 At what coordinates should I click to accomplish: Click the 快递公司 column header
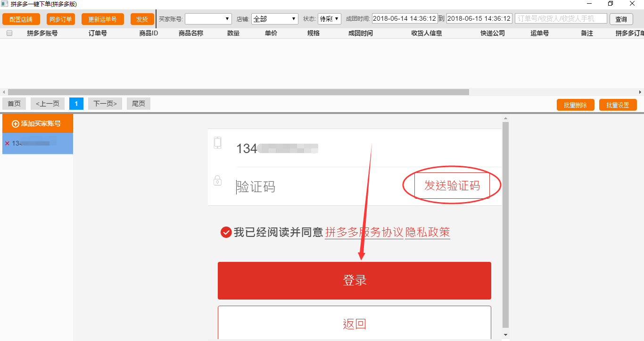tap(493, 33)
